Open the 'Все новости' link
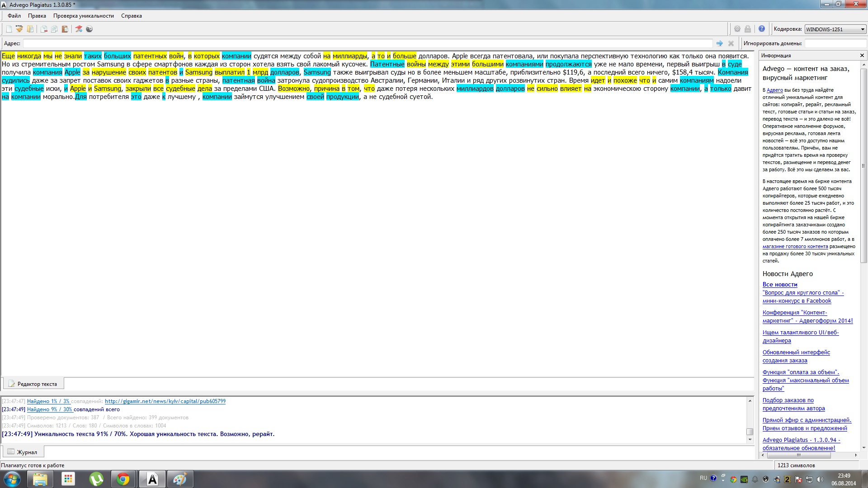 (780, 285)
